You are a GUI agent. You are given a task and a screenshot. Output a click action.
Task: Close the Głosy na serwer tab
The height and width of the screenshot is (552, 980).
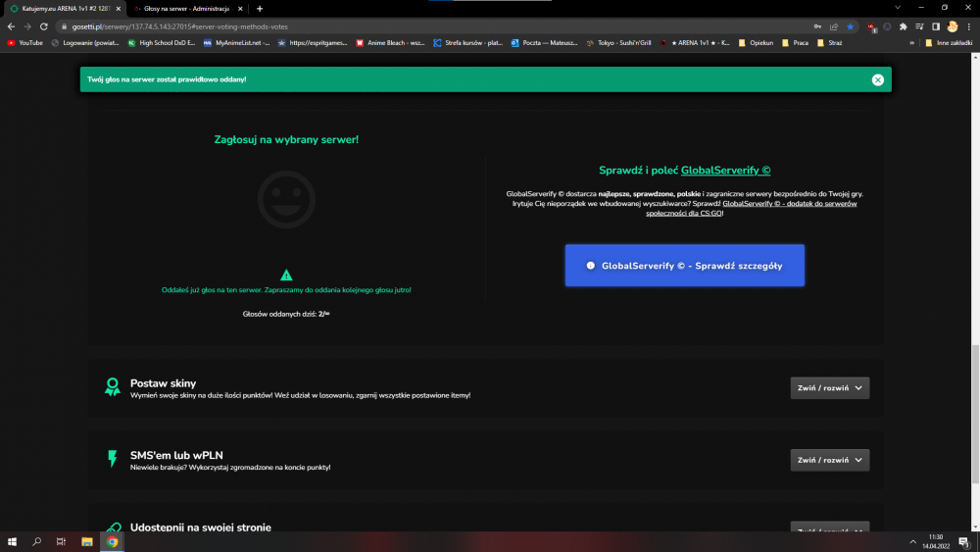coord(240,9)
